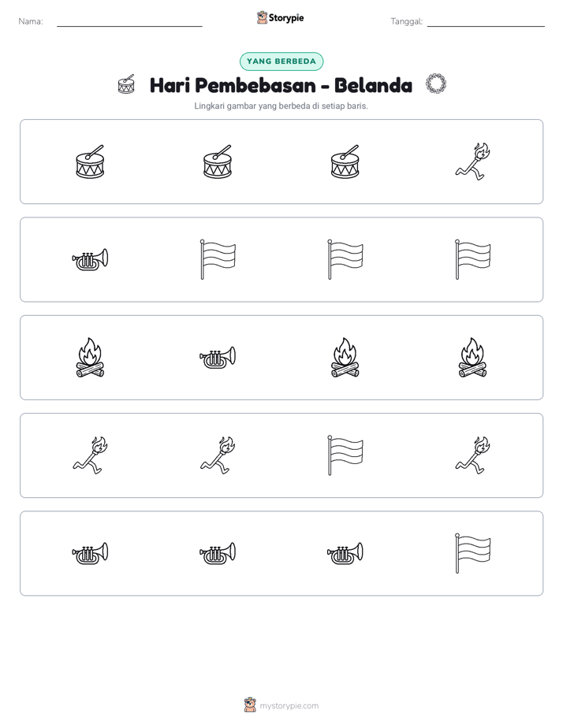The width and height of the screenshot is (563, 728).
Task: Circle the running torch in the first row
Action: coord(473,161)
